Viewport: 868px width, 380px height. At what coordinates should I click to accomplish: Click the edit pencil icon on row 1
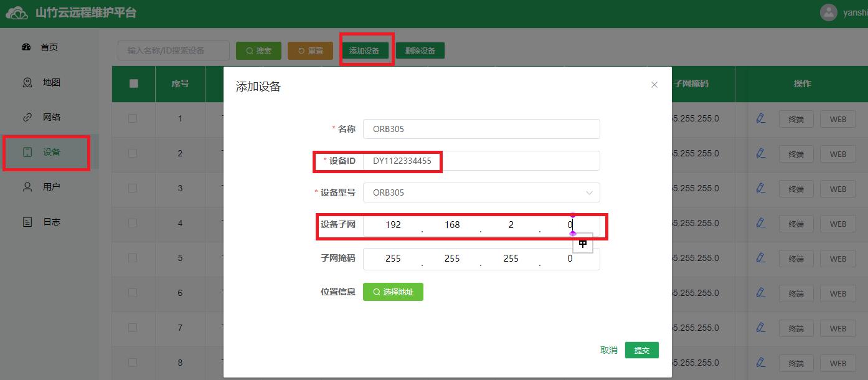click(760, 118)
